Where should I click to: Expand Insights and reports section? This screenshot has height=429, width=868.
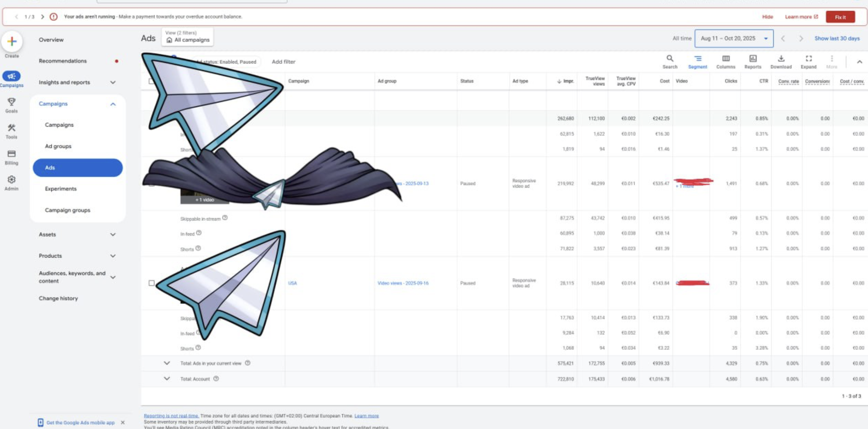[x=113, y=82]
